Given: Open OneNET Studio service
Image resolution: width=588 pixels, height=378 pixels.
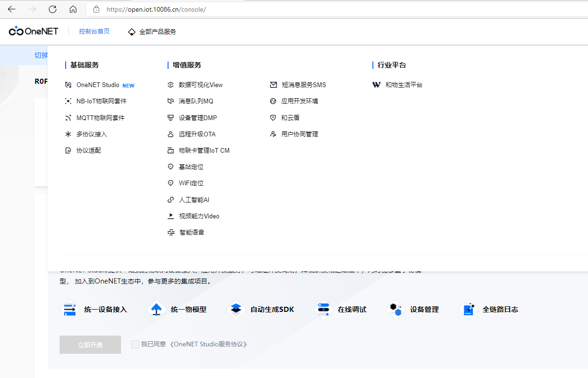Looking at the screenshot, I should tap(98, 85).
